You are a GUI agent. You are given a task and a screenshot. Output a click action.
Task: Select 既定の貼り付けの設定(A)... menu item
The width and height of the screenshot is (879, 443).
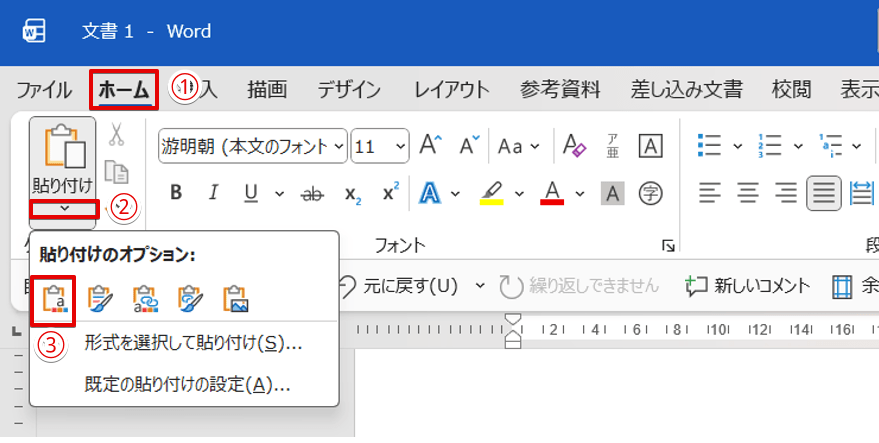coord(187,384)
